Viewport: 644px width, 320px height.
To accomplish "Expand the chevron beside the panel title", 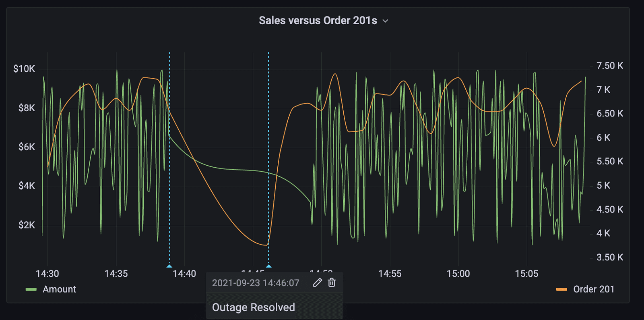I will coord(385,21).
